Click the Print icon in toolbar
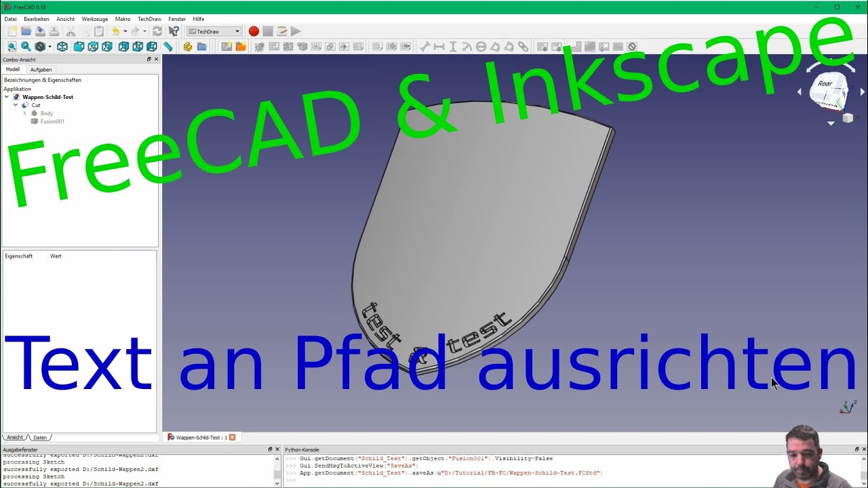 [x=54, y=31]
